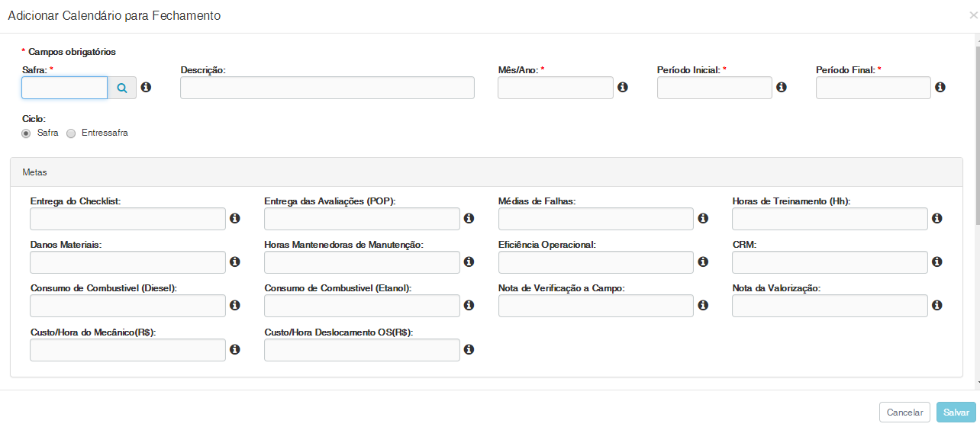Image resolution: width=980 pixels, height=427 pixels.
Task: Click the Eficiência Operacional input
Action: [595, 262]
